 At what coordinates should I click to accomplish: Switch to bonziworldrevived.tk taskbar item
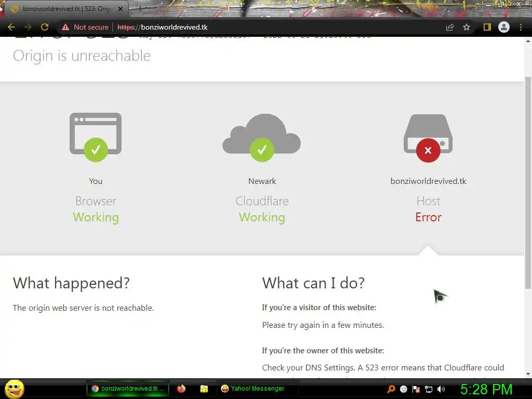[128, 389]
